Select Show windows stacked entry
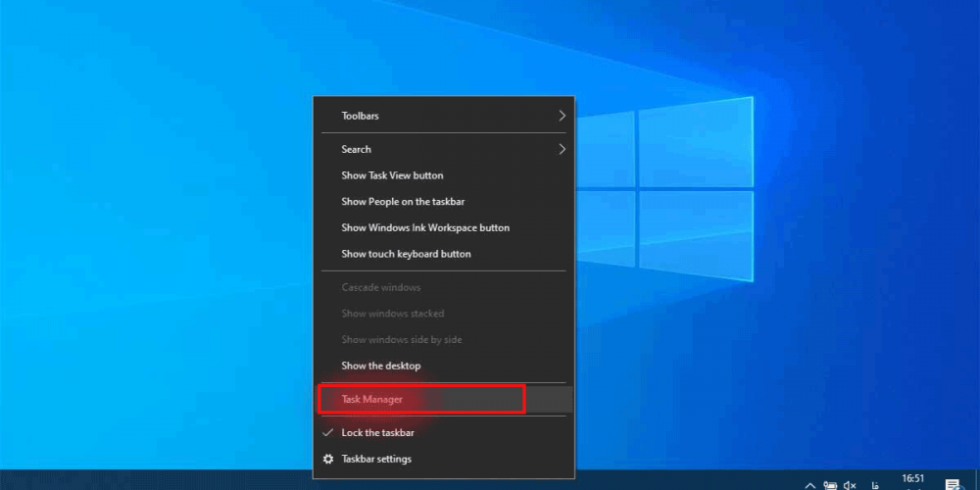 443,314
